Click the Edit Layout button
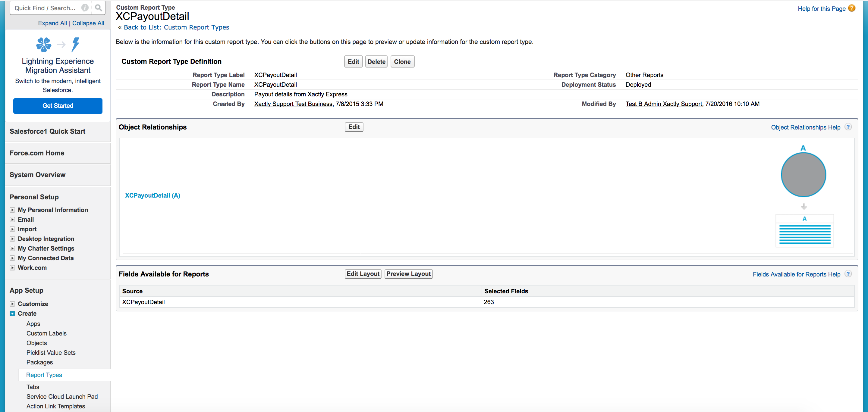Image resolution: width=868 pixels, height=412 pixels. (x=363, y=274)
